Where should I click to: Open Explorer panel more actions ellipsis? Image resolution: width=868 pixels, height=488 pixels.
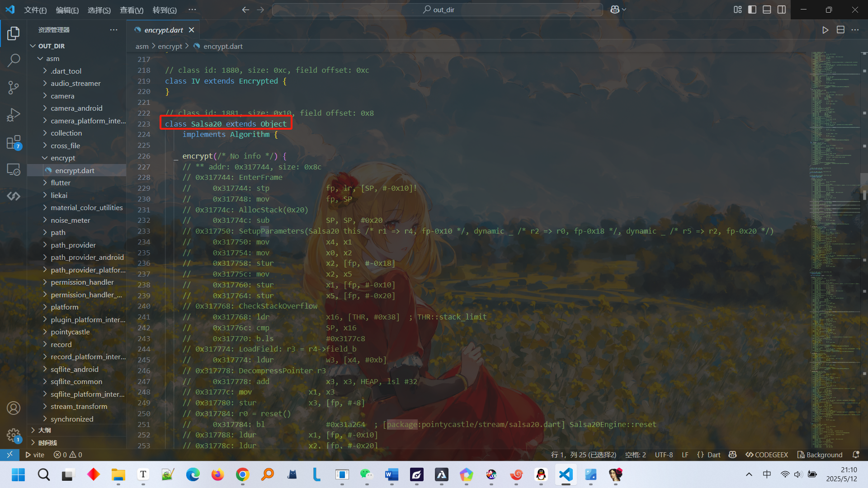pos(113,30)
